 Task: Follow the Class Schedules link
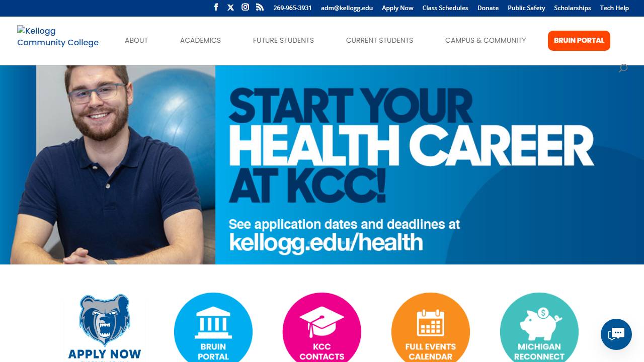(445, 8)
